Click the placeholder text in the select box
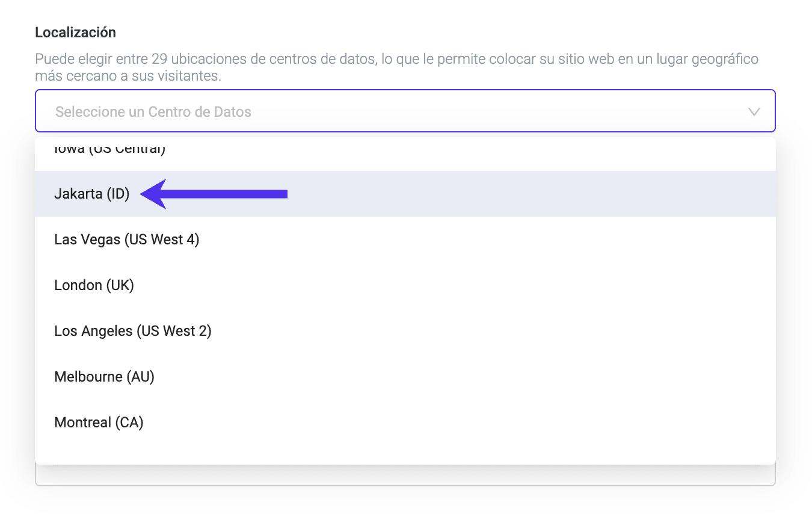 coord(153,112)
